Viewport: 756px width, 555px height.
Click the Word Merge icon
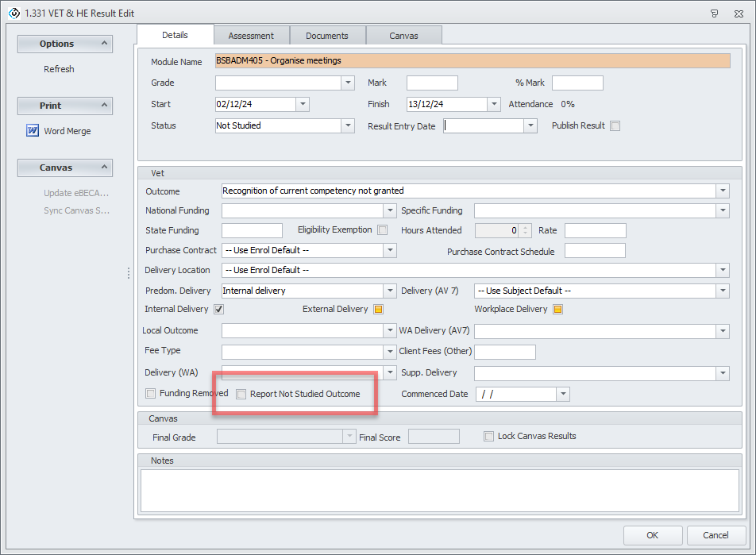[33, 131]
